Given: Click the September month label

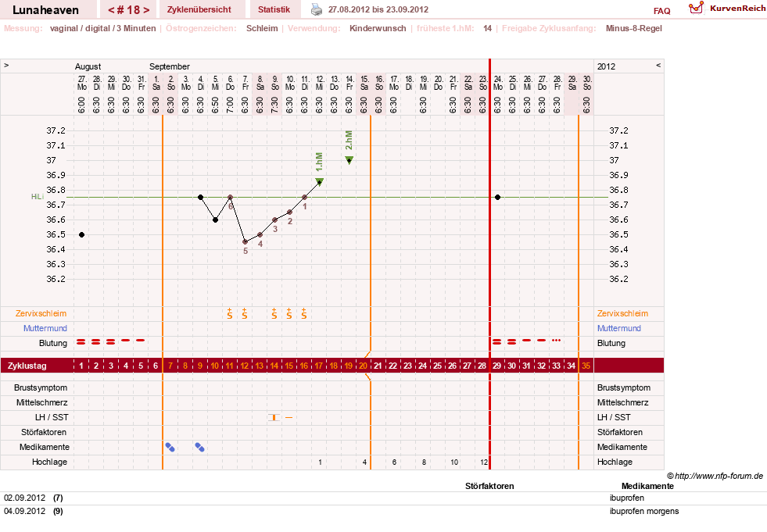Looking at the screenshot, I should tap(169, 66).
